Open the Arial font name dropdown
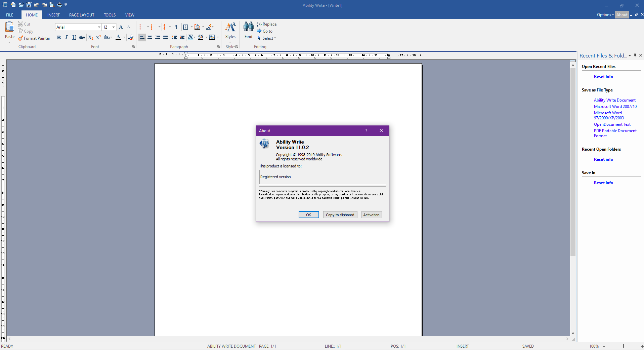This screenshot has height=350, width=644. (99, 27)
